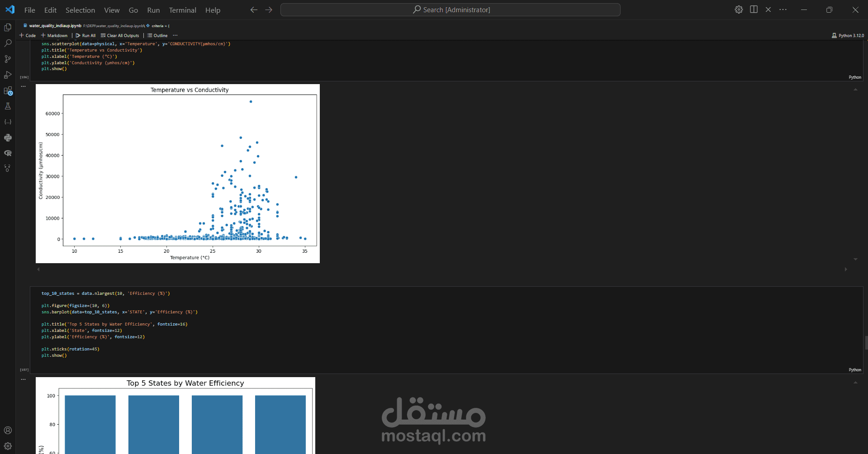This screenshot has height=454, width=868.
Task: Click the execution count [196] label
Action: point(24,77)
